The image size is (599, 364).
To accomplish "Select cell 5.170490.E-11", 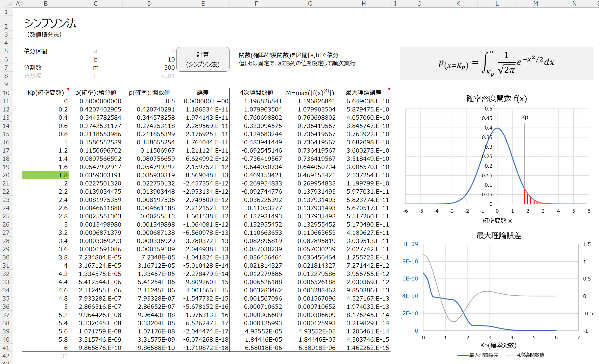I will click(x=364, y=224).
